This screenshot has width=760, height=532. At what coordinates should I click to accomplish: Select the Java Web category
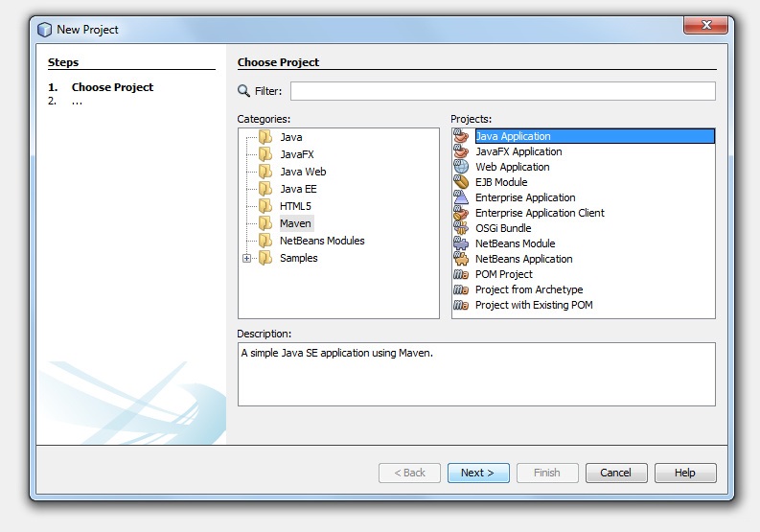303,172
